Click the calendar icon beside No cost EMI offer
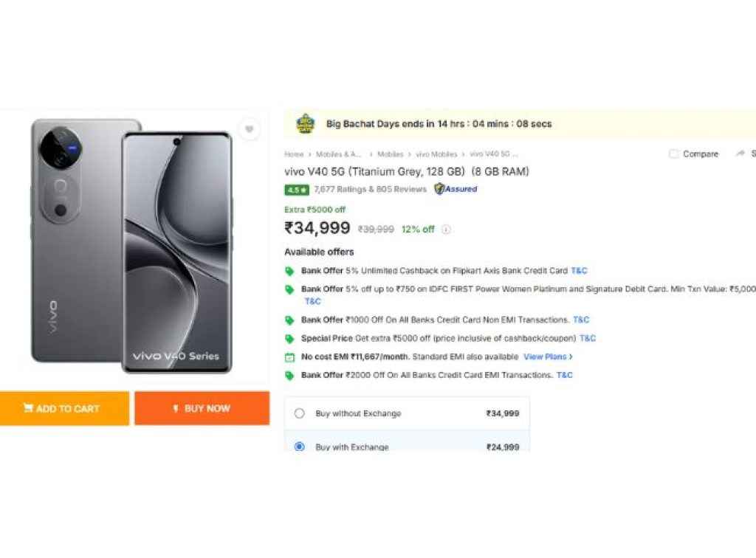 (x=289, y=356)
